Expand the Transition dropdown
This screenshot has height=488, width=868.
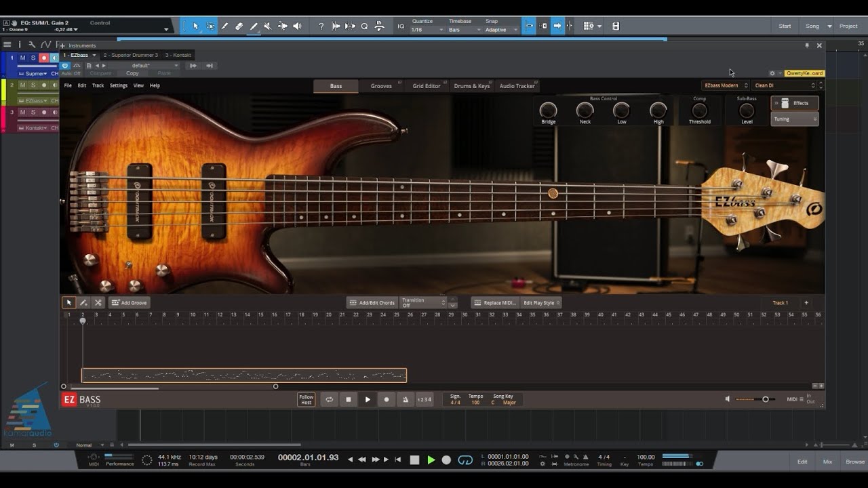[x=424, y=303]
